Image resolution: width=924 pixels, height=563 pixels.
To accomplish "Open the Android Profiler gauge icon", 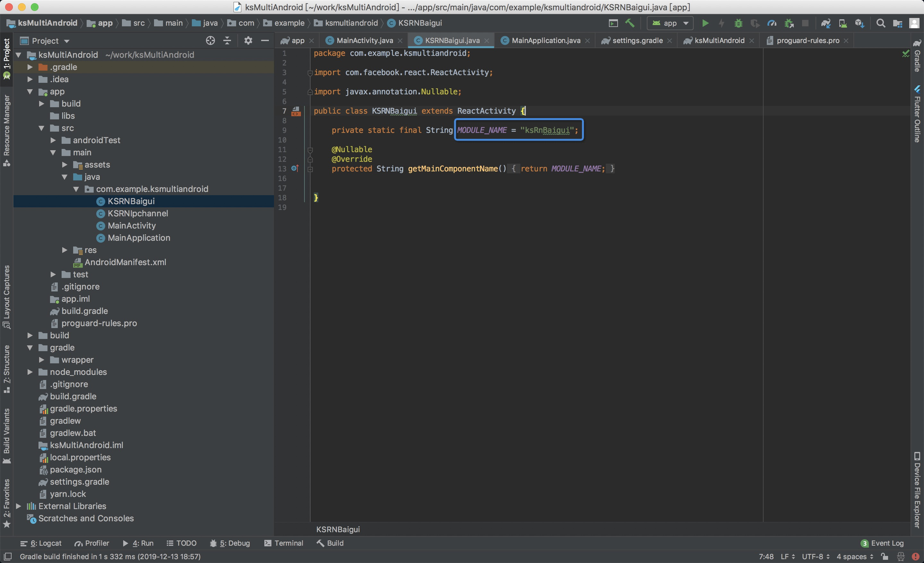I will pyautogui.click(x=772, y=23).
